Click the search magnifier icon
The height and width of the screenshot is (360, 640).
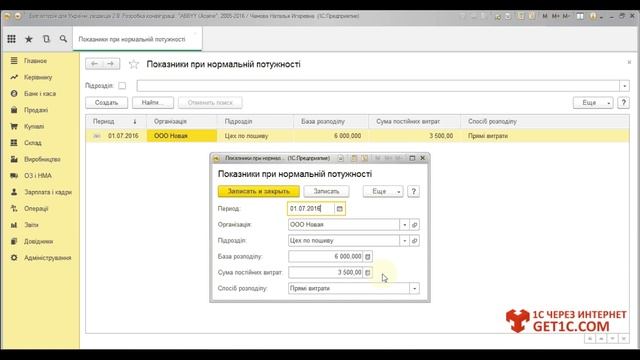click(63, 39)
